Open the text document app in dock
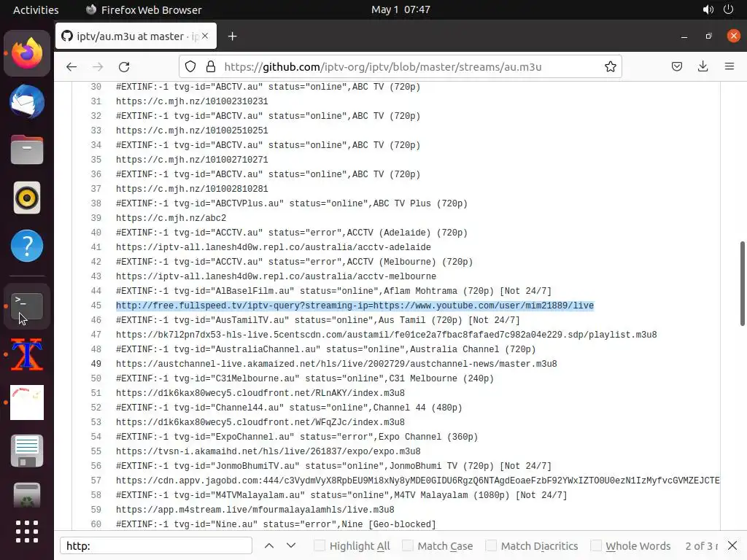Viewport: 747px width, 560px height. tap(27, 451)
